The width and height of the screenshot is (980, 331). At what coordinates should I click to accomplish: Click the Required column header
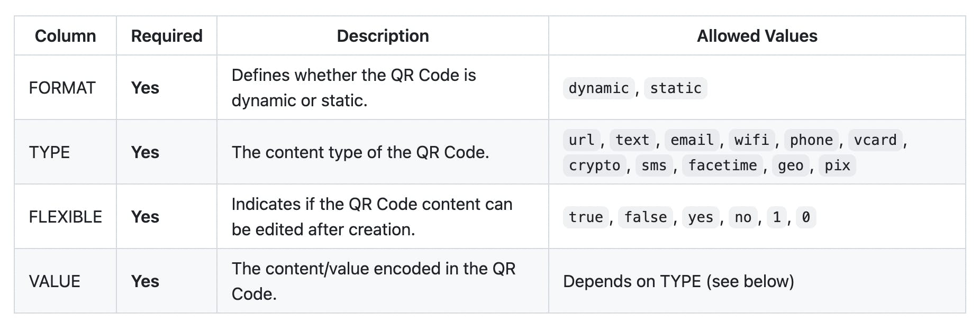click(x=167, y=36)
